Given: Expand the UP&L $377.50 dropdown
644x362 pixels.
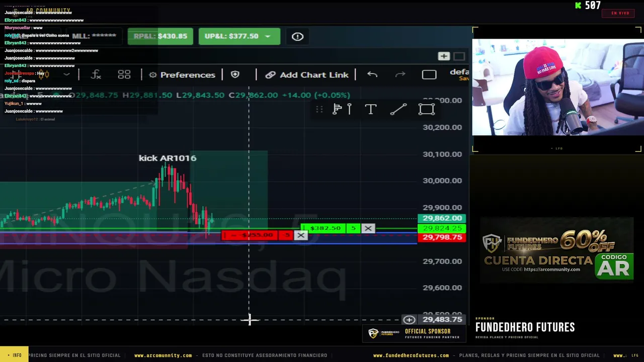Looking at the screenshot, I should pyautogui.click(x=268, y=36).
